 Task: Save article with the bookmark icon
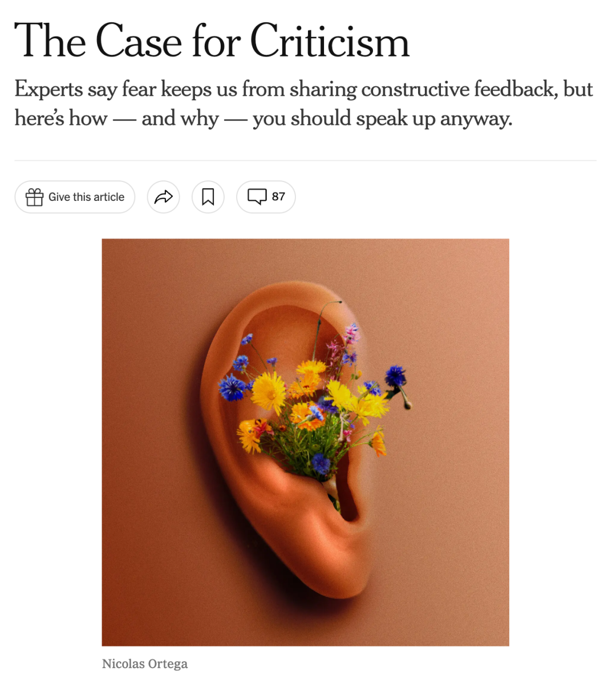click(x=208, y=197)
